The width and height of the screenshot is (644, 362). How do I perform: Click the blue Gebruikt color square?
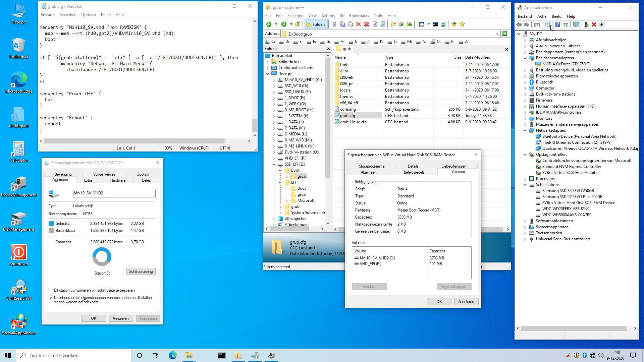click(51, 224)
